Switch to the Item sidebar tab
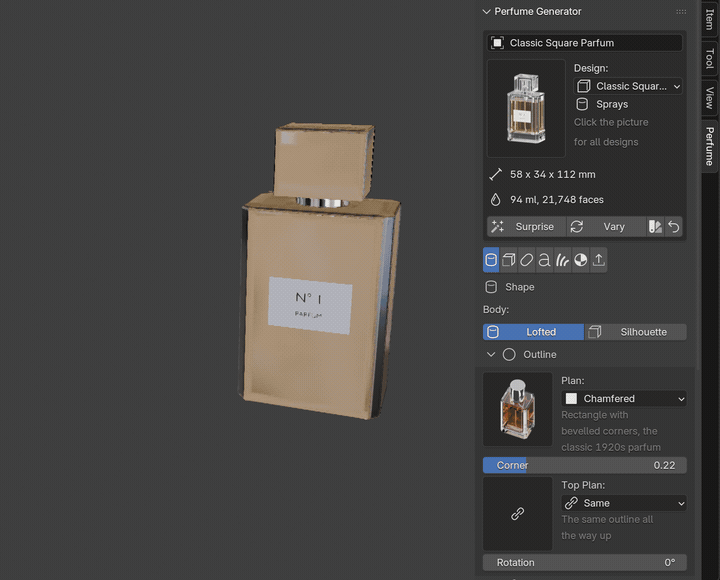 (710, 18)
